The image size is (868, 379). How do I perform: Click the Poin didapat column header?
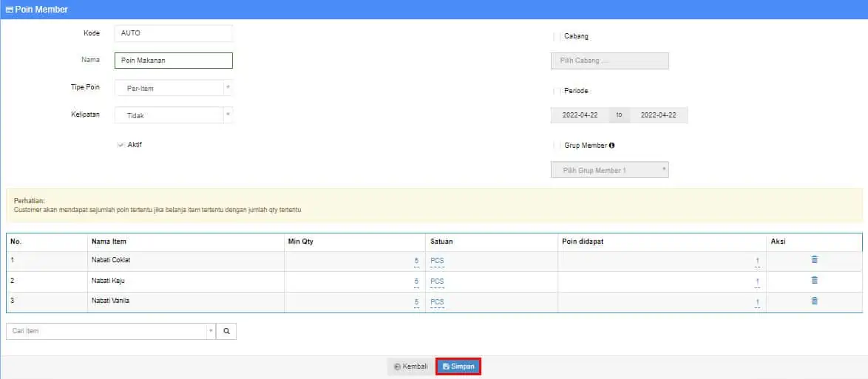click(x=583, y=242)
